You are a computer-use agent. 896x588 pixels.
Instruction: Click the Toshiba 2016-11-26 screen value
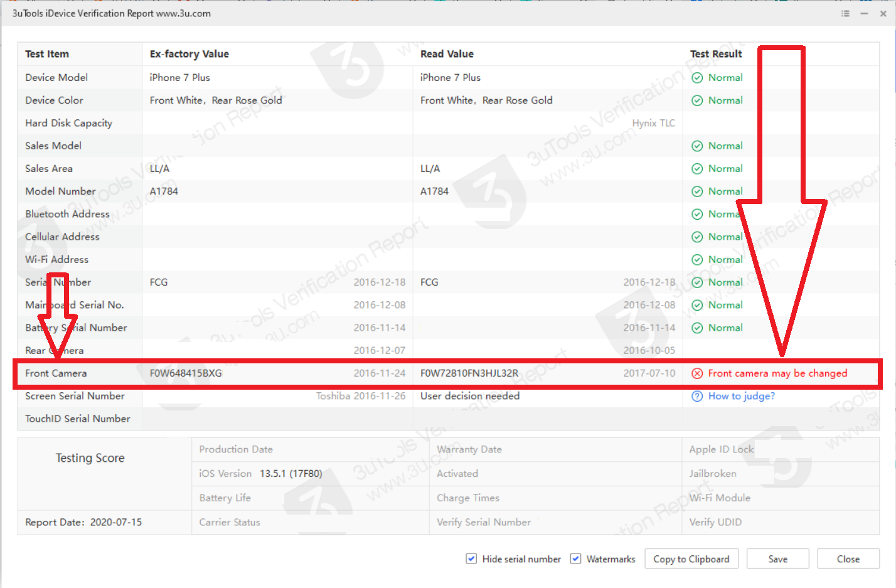point(361,396)
